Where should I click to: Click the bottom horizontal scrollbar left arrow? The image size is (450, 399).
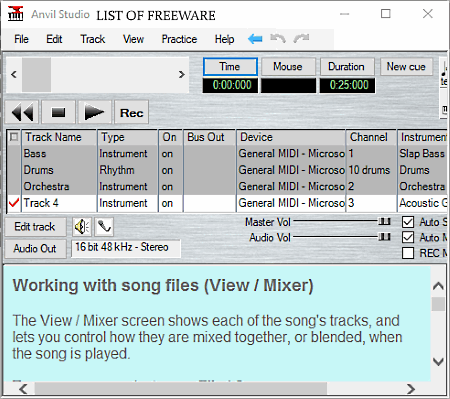point(23,389)
